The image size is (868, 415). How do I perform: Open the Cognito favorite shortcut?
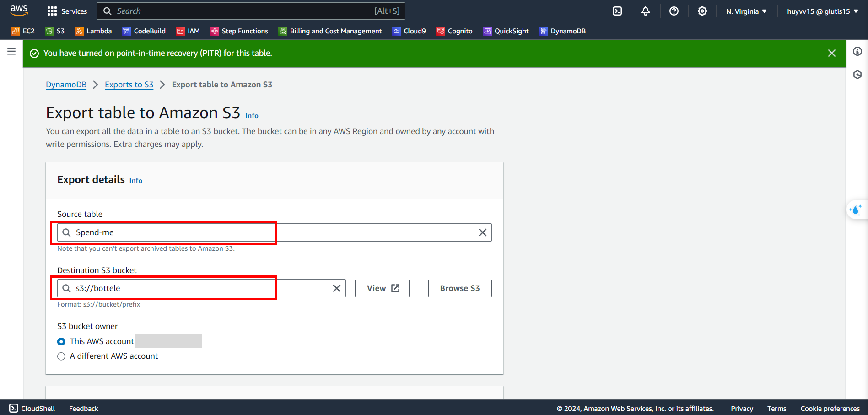click(454, 31)
